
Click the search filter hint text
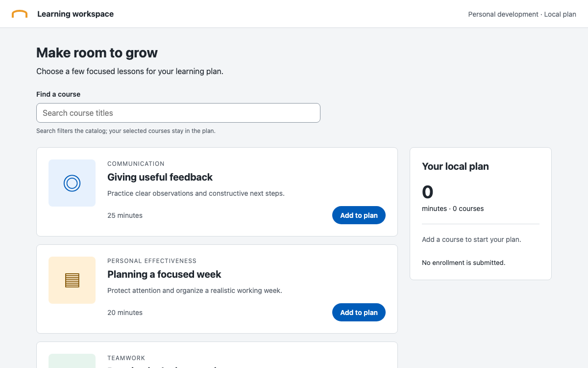click(x=126, y=131)
